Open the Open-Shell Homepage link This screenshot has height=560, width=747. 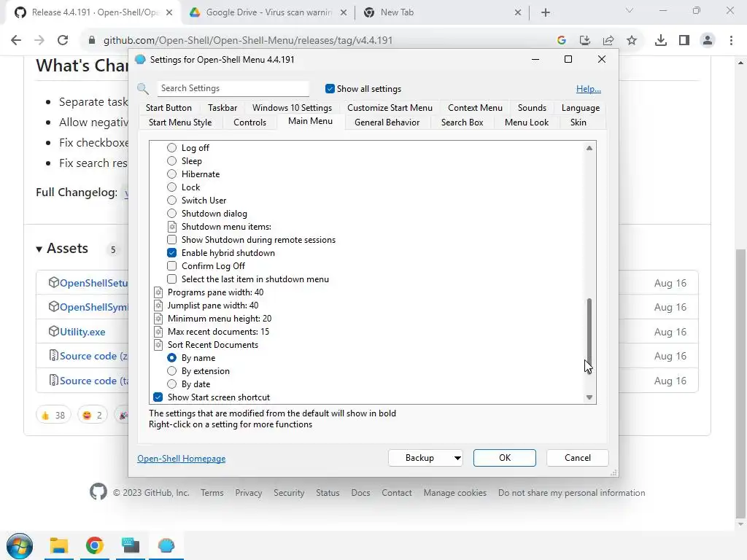(x=182, y=459)
